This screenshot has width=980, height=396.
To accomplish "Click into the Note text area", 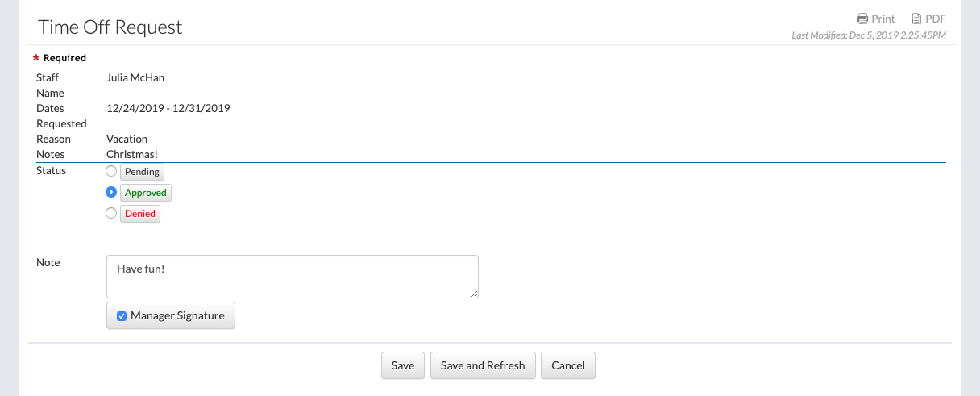I will click(293, 277).
